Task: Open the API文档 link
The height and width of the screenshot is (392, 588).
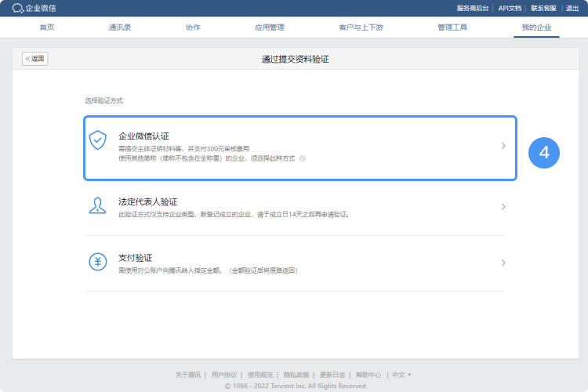Action: (x=510, y=9)
